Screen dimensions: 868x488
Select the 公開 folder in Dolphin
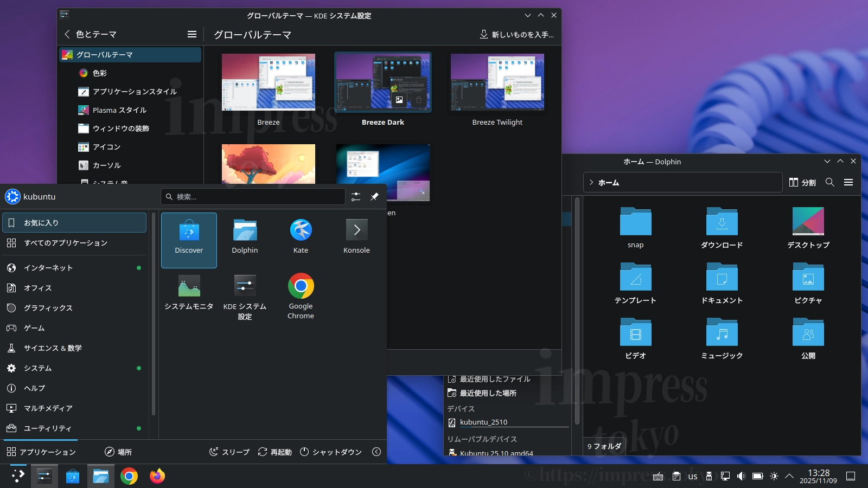[x=808, y=338]
